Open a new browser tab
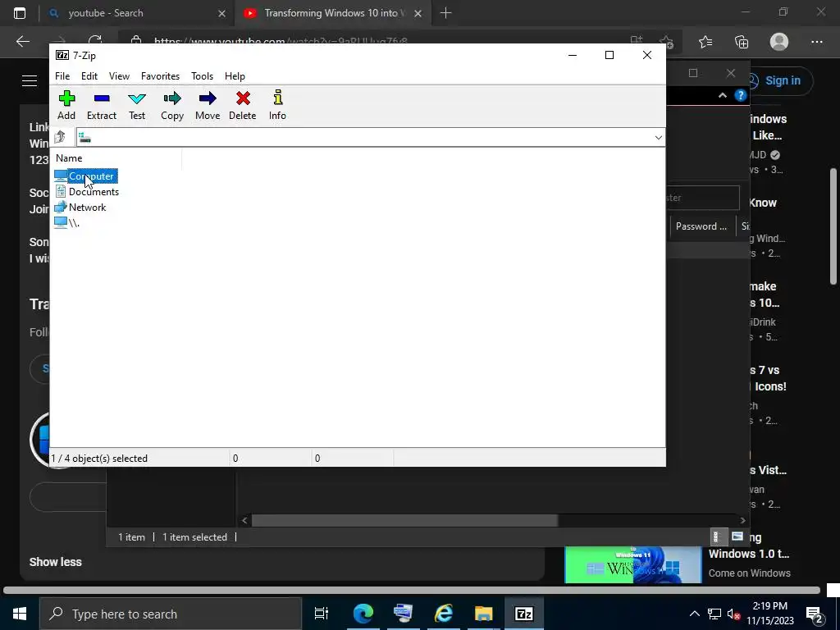Image resolution: width=840 pixels, height=630 pixels. point(445,13)
